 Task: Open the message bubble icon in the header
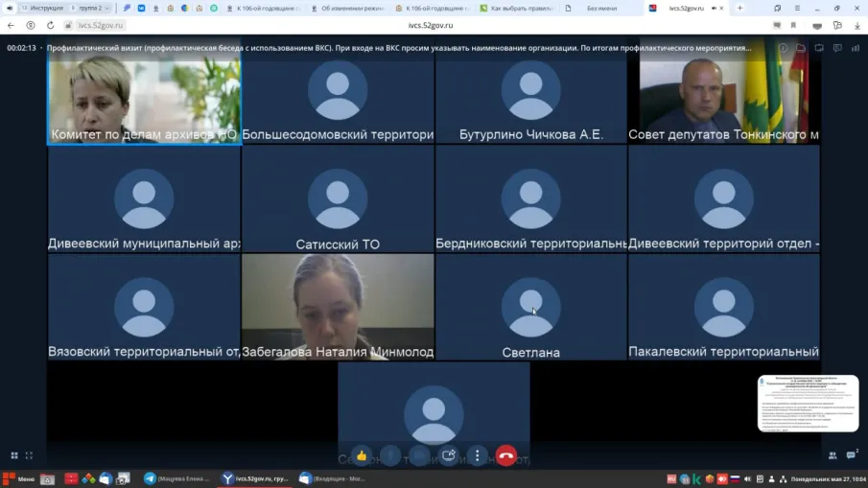(837, 48)
